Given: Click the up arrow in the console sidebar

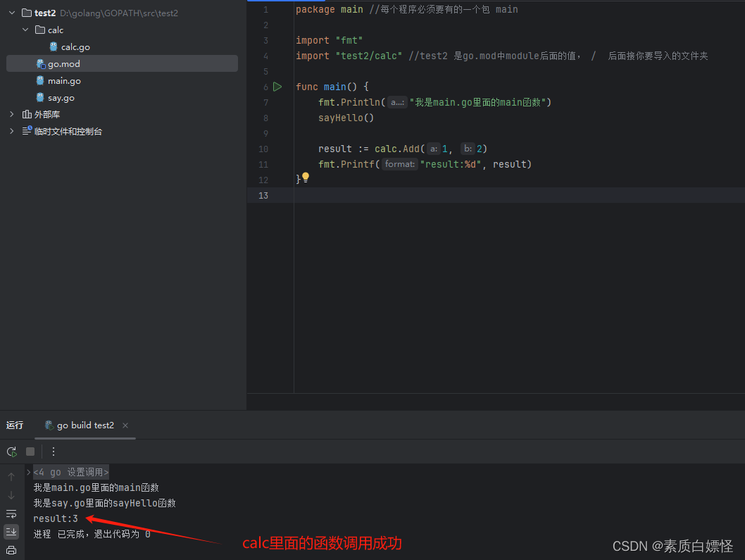Looking at the screenshot, I should [x=11, y=477].
